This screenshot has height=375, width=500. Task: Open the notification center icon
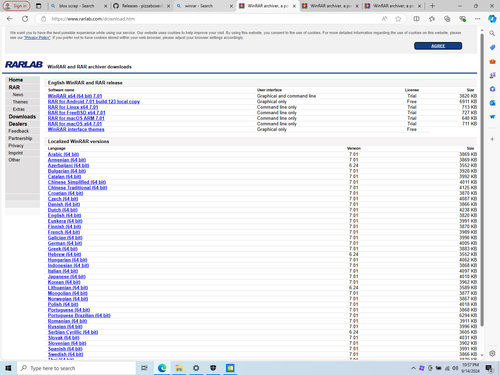click(x=489, y=368)
